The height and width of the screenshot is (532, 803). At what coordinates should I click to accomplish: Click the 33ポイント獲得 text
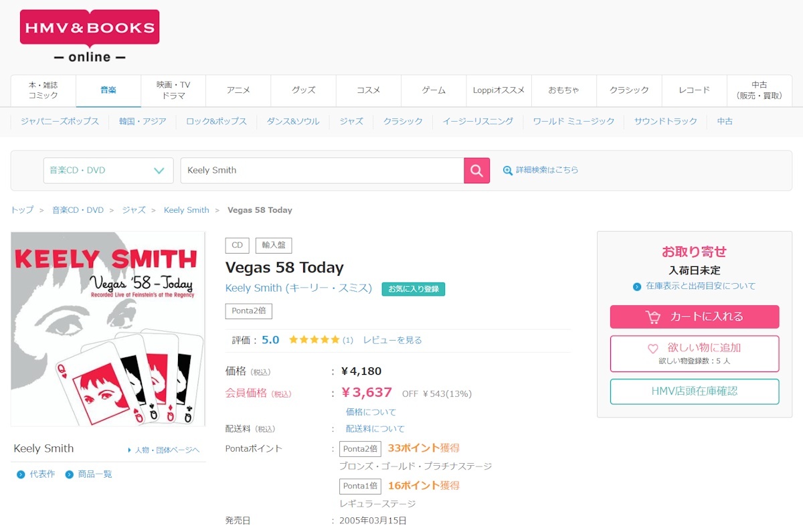[424, 448]
